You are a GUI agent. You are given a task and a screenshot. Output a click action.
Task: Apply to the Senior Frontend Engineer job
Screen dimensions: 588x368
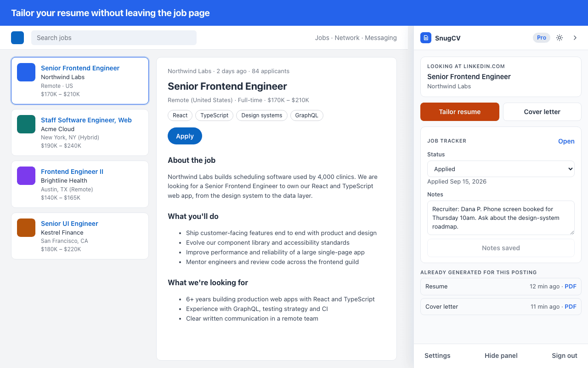pos(185,136)
